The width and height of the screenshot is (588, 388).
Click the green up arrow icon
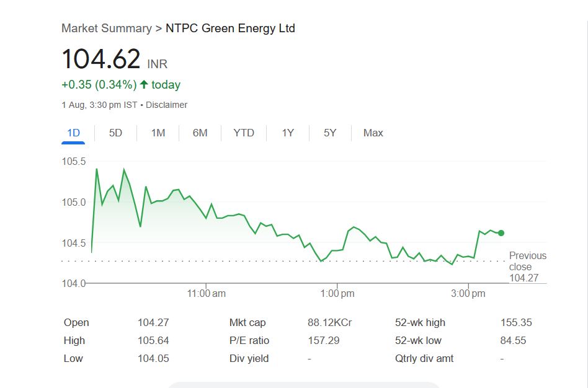[x=144, y=84]
